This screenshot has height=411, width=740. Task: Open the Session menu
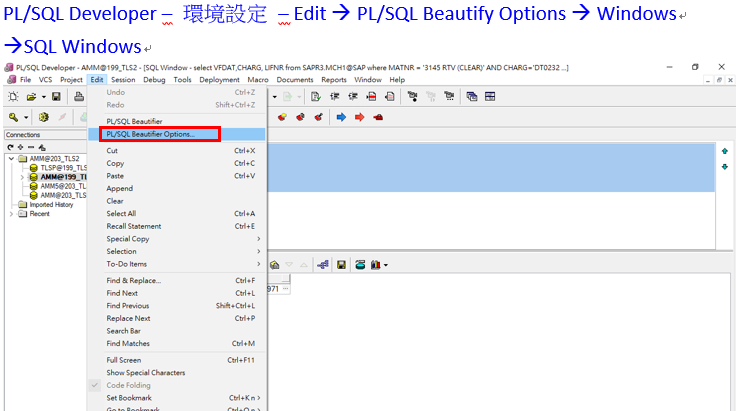(x=123, y=80)
